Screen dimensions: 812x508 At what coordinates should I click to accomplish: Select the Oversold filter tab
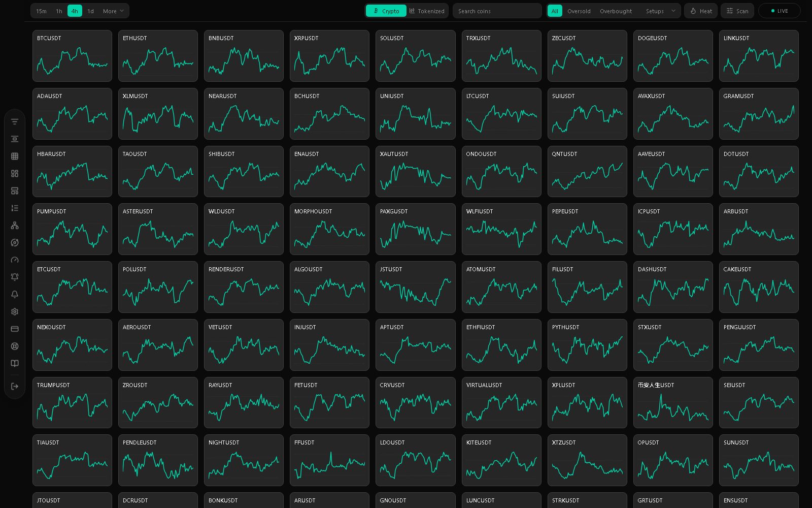pyautogui.click(x=579, y=11)
